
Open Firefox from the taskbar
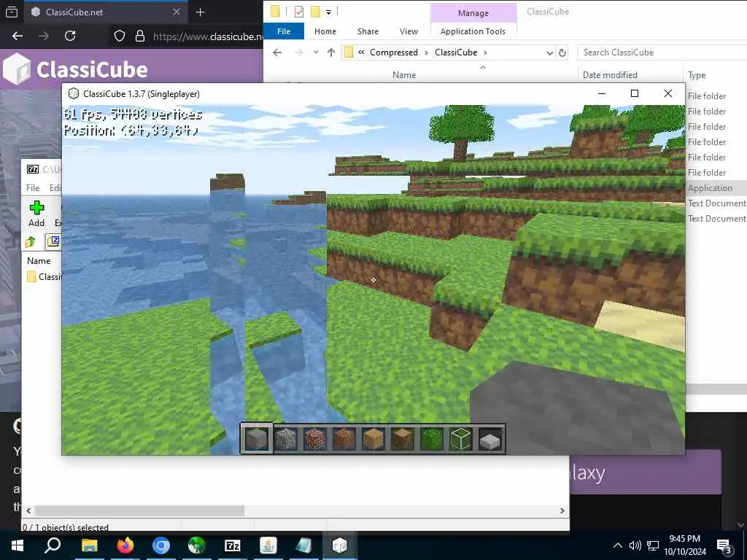pos(125,545)
